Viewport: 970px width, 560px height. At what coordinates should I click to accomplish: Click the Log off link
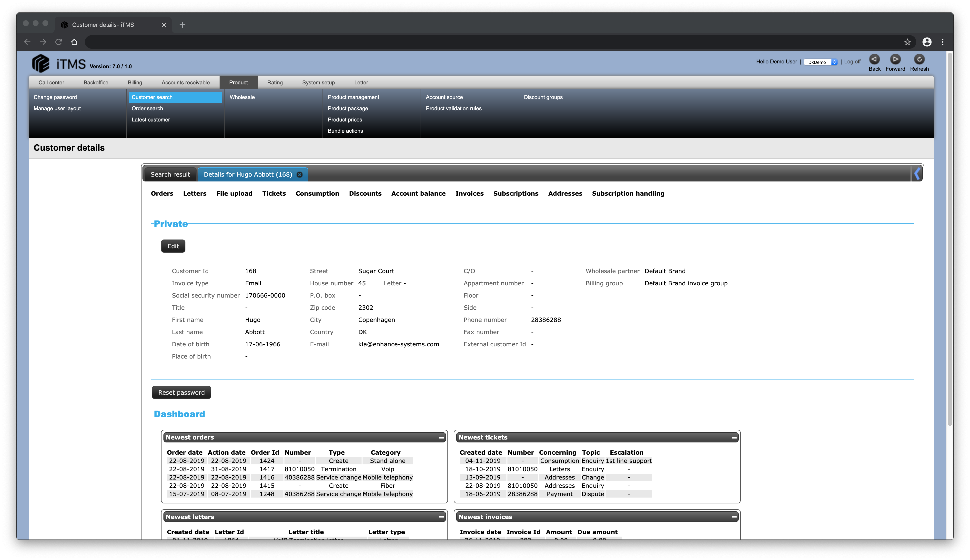[852, 61]
